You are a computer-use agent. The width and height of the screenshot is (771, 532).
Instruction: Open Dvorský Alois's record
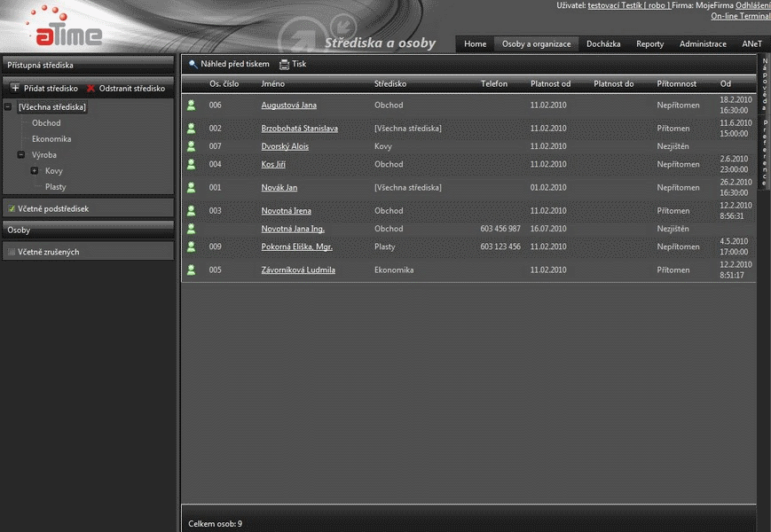(285, 146)
